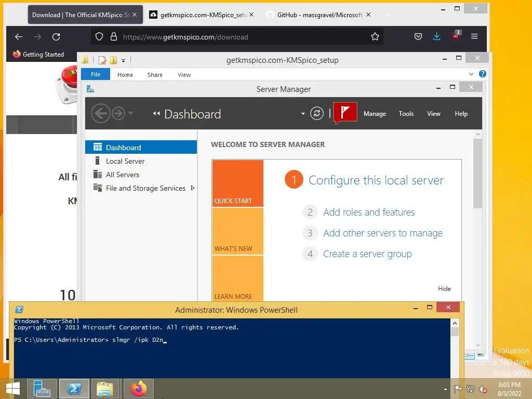
Task: Select LEARN MORE tile
Action: pos(237,278)
